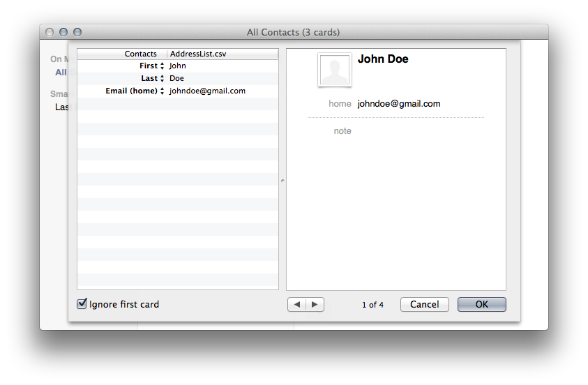Click John Doe's contact photo placeholder
588x385 pixels.
coord(335,70)
